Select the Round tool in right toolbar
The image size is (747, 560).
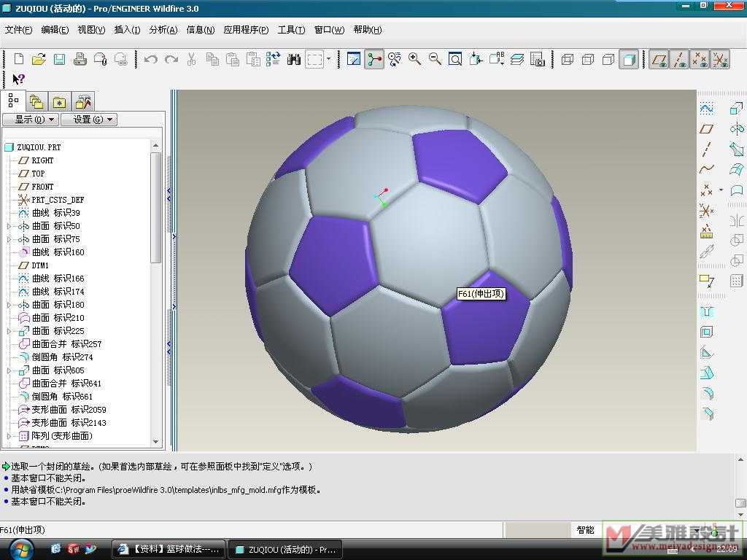click(707, 393)
